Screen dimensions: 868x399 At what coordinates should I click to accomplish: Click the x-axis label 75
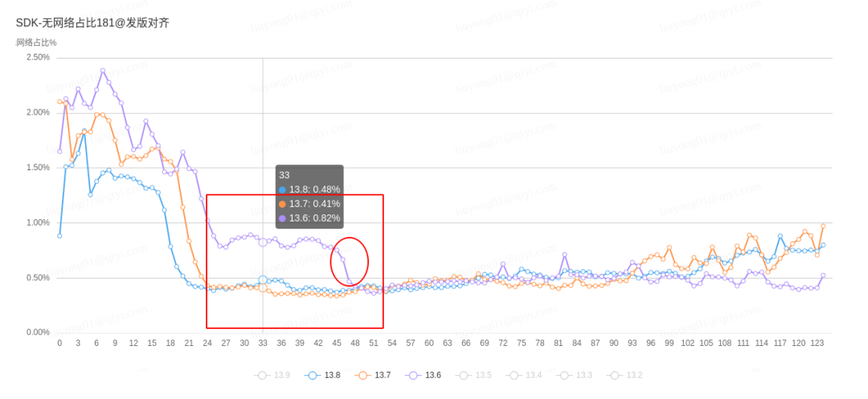pyautogui.click(x=522, y=343)
